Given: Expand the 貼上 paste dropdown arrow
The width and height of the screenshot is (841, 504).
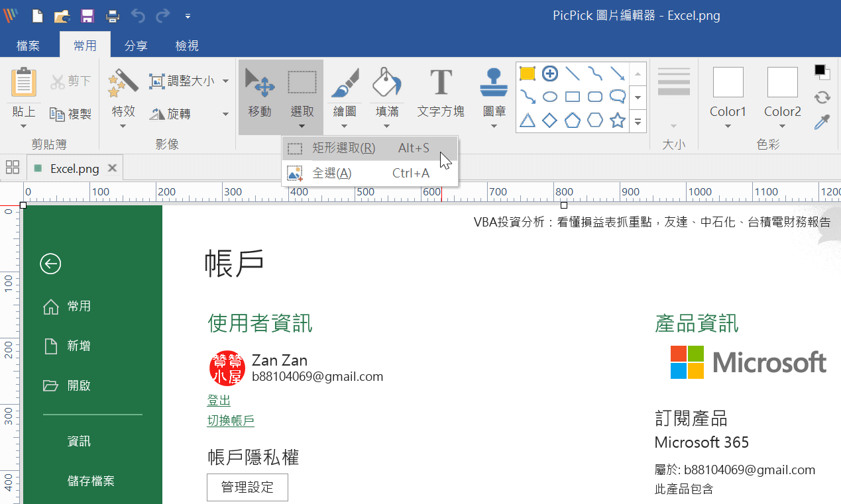Looking at the screenshot, I should 24,126.
